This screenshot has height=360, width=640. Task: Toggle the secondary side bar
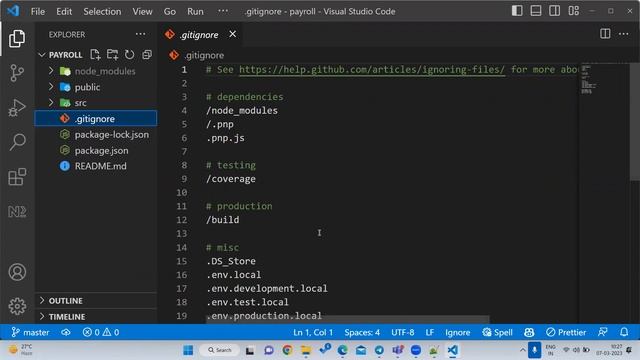pos(554,11)
